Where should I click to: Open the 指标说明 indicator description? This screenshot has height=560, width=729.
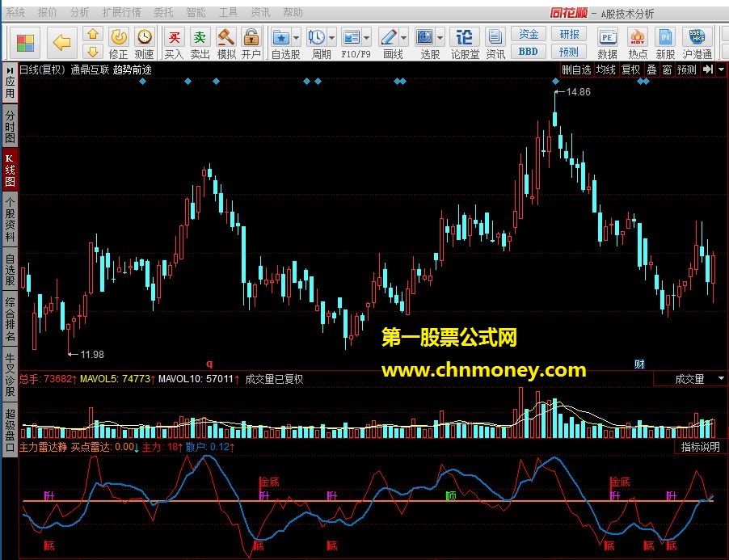(700, 447)
